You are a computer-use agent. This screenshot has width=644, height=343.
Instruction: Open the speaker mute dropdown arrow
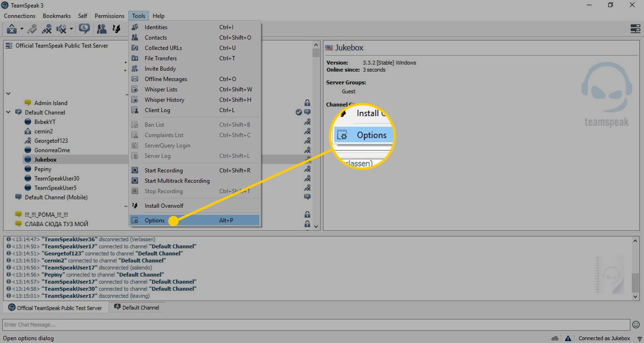coord(71,29)
